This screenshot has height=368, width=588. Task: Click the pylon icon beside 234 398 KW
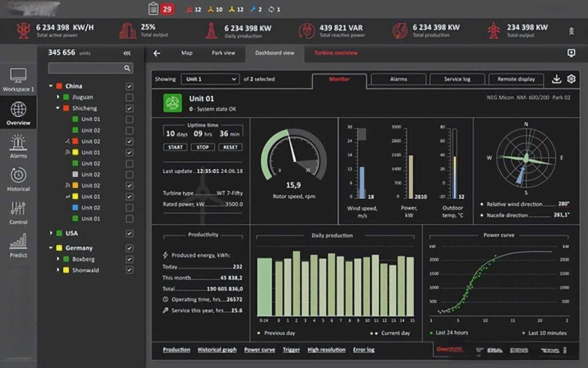(x=493, y=31)
